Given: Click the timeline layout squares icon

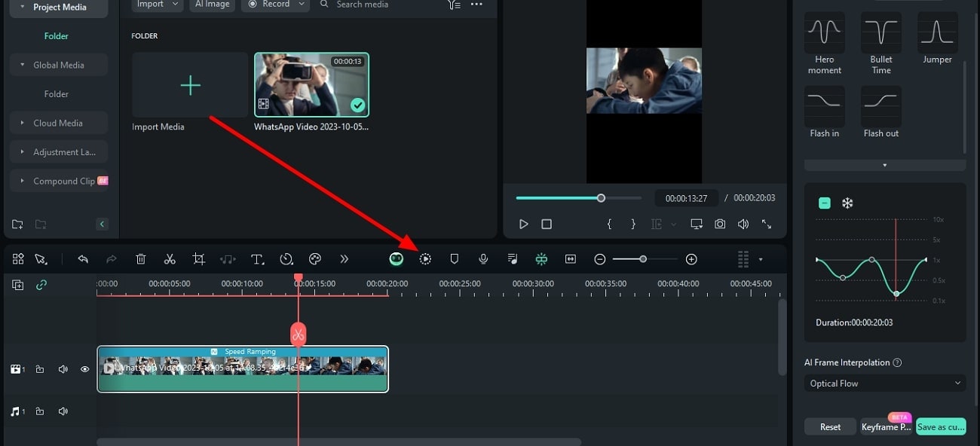Looking at the screenshot, I should click(18, 259).
